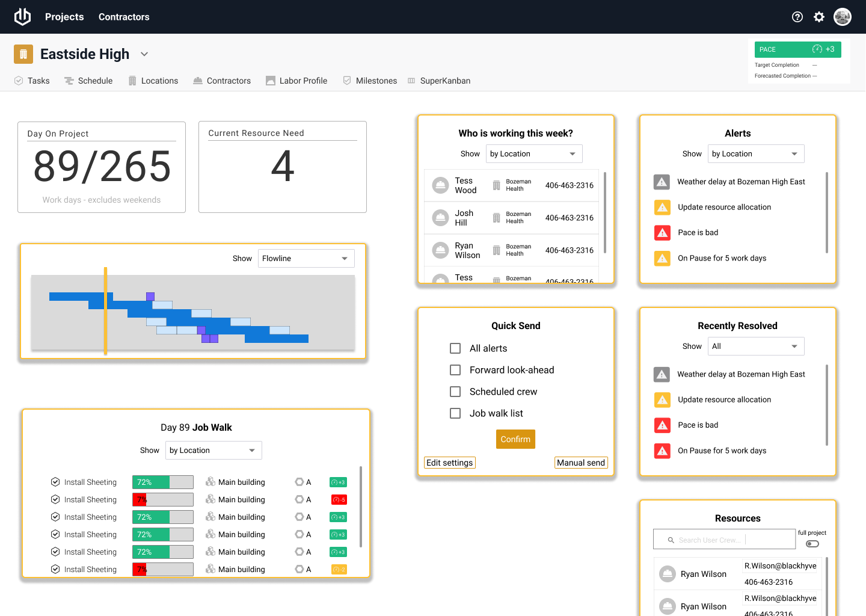Click Josh Hill's hard hat avatar icon
The height and width of the screenshot is (616, 866).
(441, 218)
